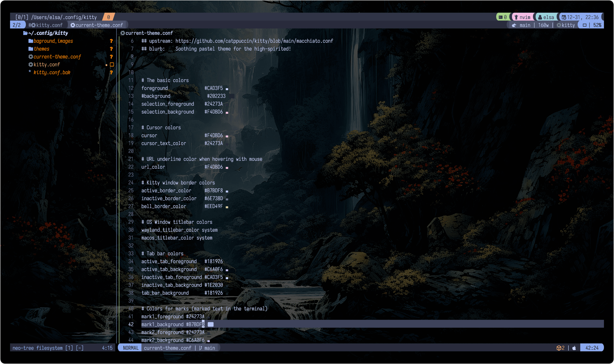The width and height of the screenshot is (614, 364).
Task: Open kitty.conf.bak in the file tree
Action: [x=52, y=72]
